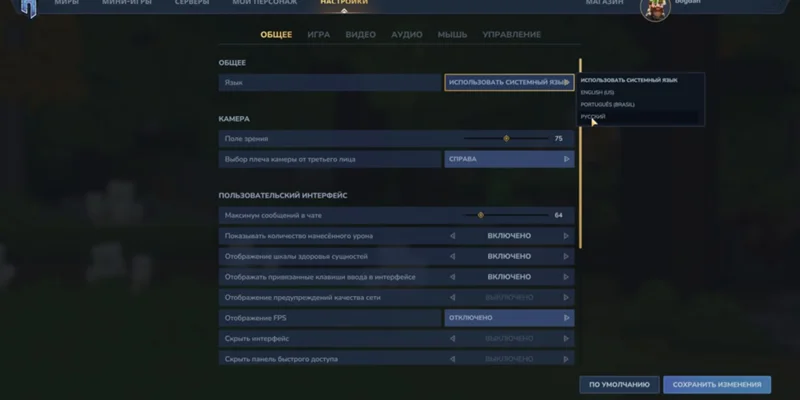Switch to the ИГРА settings tab
The width and height of the screenshot is (800, 400).
[x=318, y=35]
